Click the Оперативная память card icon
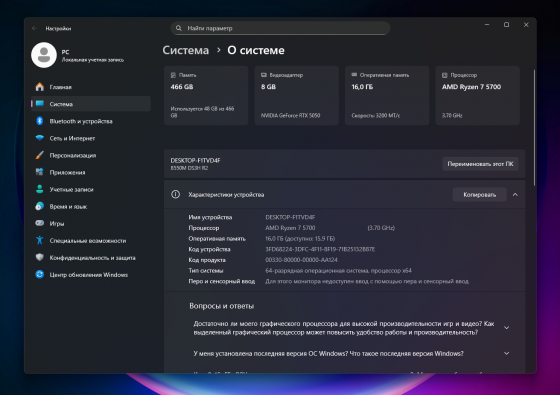Image resolution: width=560 pixels, height=395 pixels. click(354, 75)
